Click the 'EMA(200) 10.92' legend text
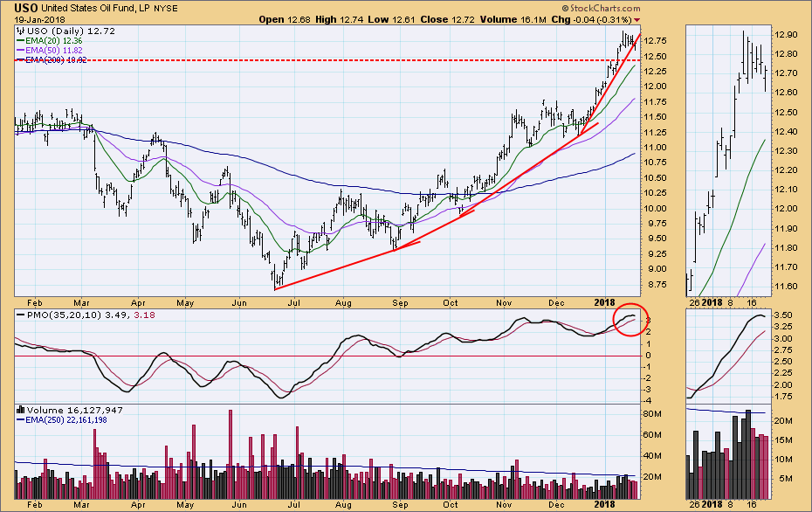This screenshot has height=512, width=812. coord(56,60)
